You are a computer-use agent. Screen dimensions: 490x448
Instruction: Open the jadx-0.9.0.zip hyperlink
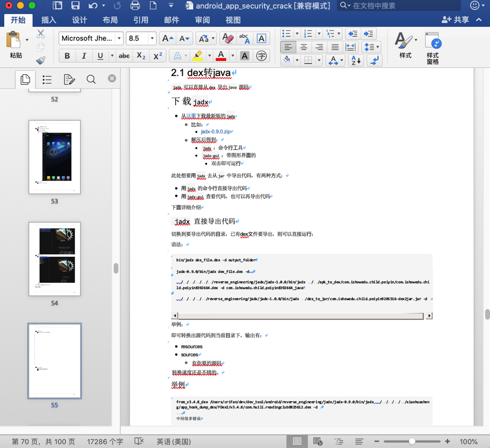click(x=215, y=132)
